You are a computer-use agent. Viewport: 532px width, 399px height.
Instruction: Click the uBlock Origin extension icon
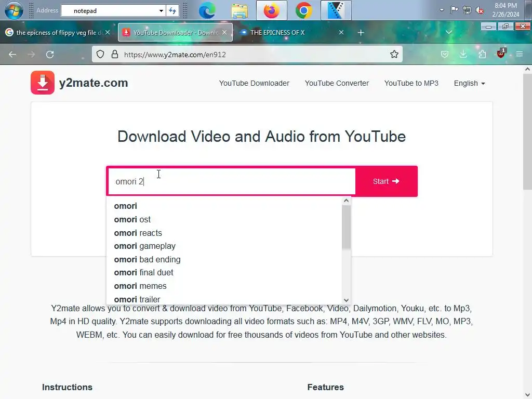coord(501,54)
